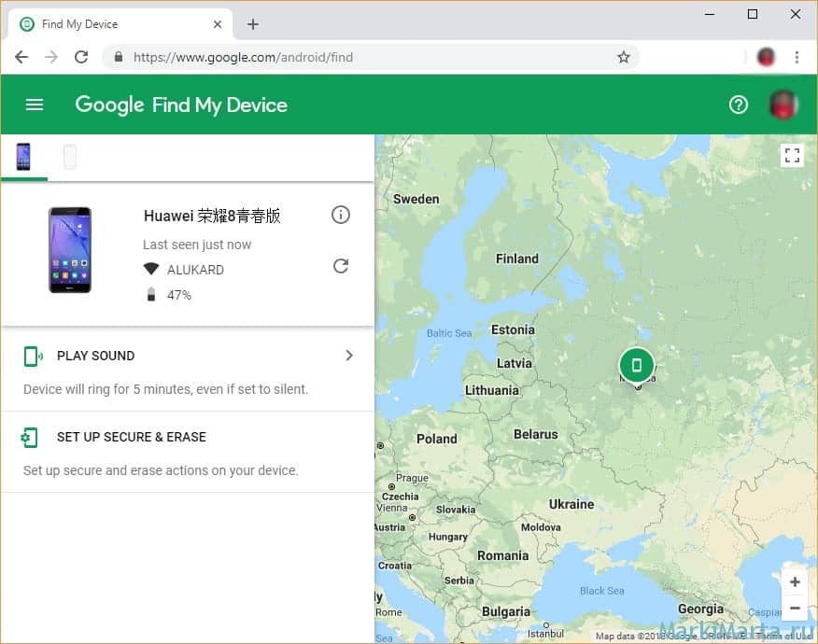The width and height of the screenshot is (818, 644).
Task: Select the Huawei phone device tab
Action: click(23, 157)
